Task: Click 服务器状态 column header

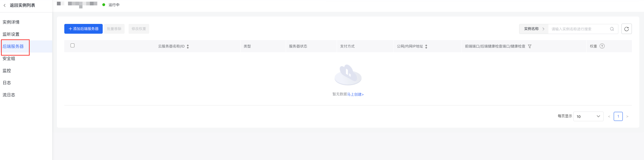Action: (298, 46)
